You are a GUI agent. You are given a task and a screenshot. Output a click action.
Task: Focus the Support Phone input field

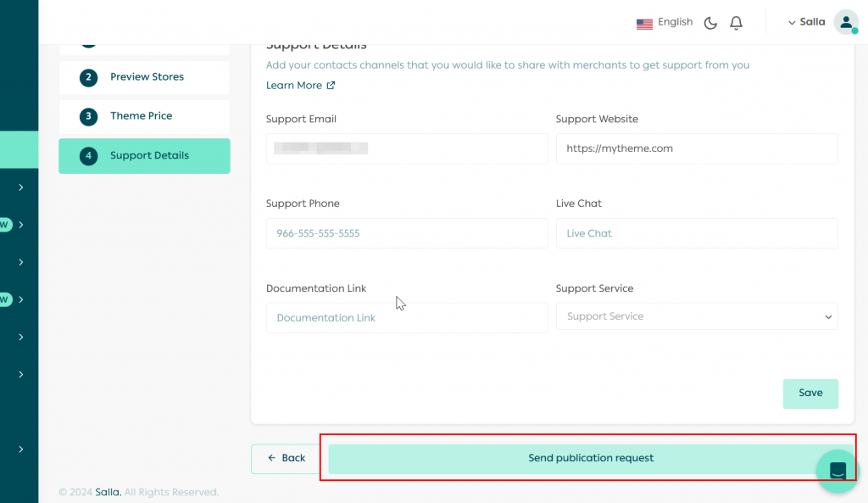(x=407, y=233)
